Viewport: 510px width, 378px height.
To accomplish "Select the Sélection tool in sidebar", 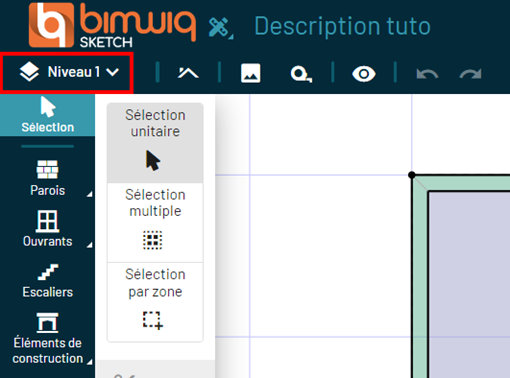I will [47, 115].
